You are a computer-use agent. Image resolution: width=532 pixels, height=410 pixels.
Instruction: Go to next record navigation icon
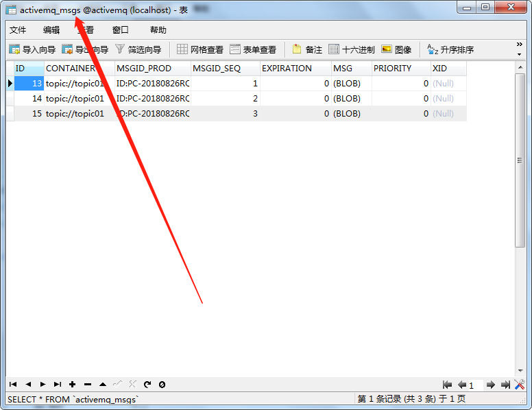tap(43, 384)
